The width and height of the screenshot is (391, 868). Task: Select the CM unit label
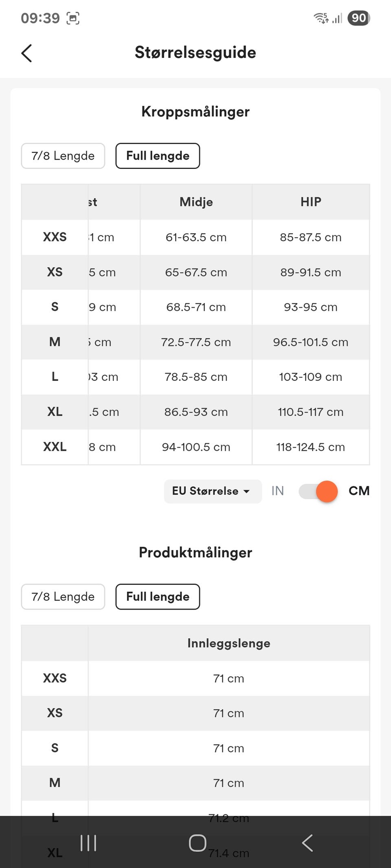pyautogui.click(x=359, y=491)
